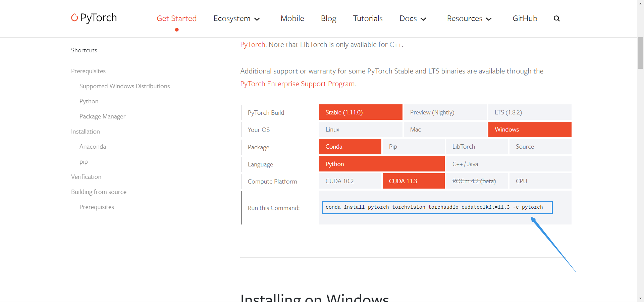Select the LibTorch package option
644x302 pixels.
(477, 147)
